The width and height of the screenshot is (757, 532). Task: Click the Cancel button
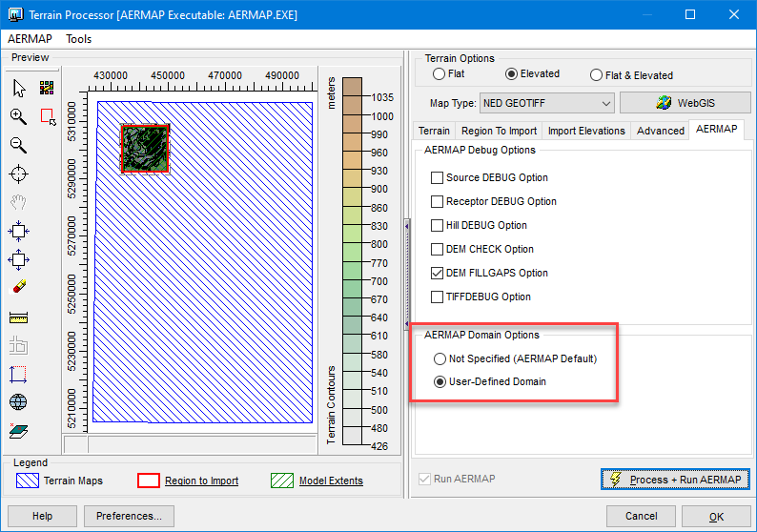[641, 516]
